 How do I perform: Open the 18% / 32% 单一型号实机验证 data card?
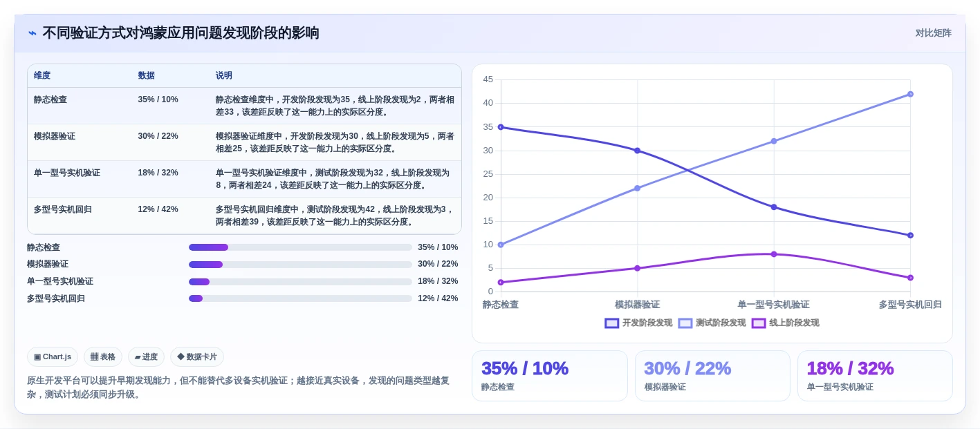pyautogui.click(x=875, y=376)
